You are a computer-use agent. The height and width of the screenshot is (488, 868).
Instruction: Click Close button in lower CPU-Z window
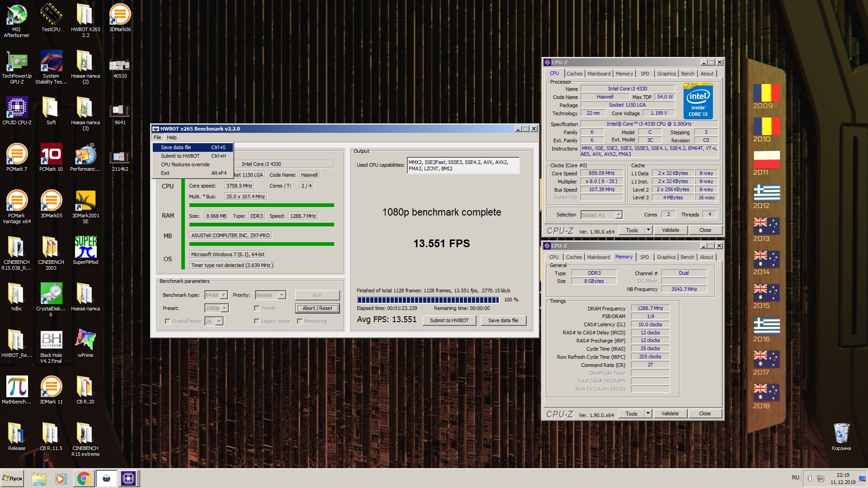[705, 413]
